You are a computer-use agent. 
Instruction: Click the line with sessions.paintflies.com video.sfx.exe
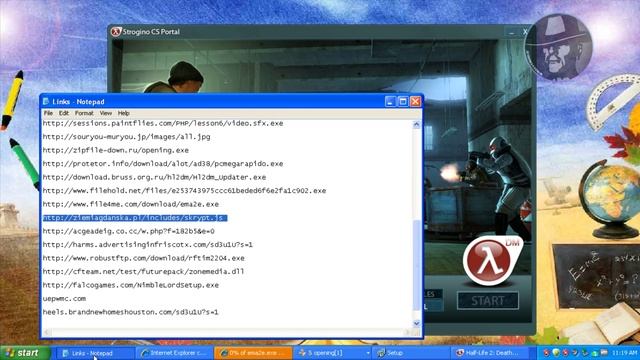pyautogui.click(x=163, y=123)
